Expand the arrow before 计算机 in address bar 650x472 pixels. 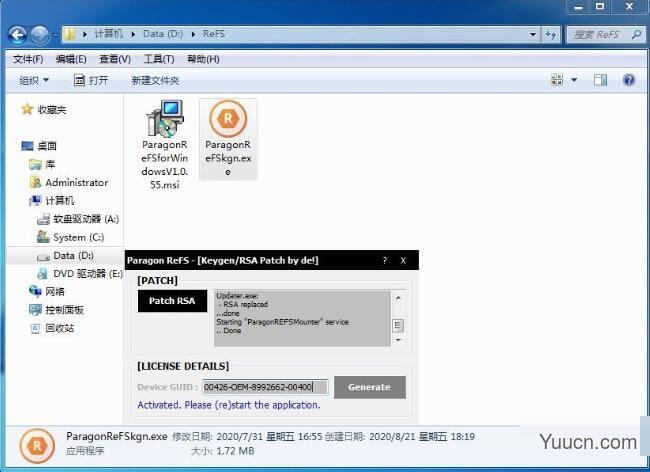[x=85, y=34]
